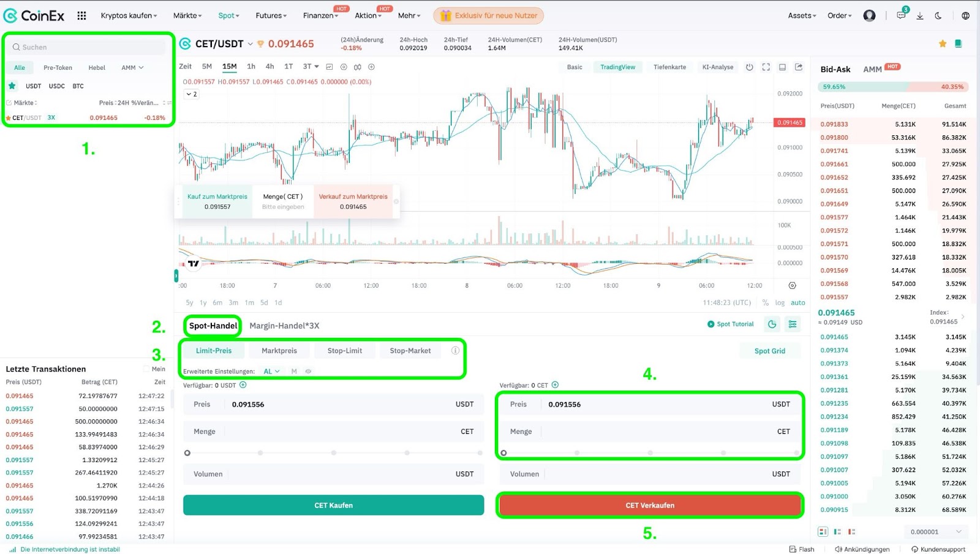Open the 3T timeframe dropdown
Screen dimensions: 980x554
311,66
